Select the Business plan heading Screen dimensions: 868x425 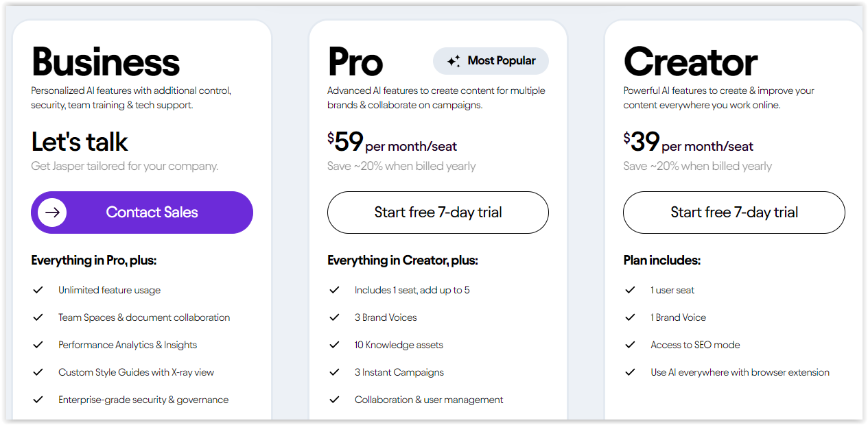106,62
